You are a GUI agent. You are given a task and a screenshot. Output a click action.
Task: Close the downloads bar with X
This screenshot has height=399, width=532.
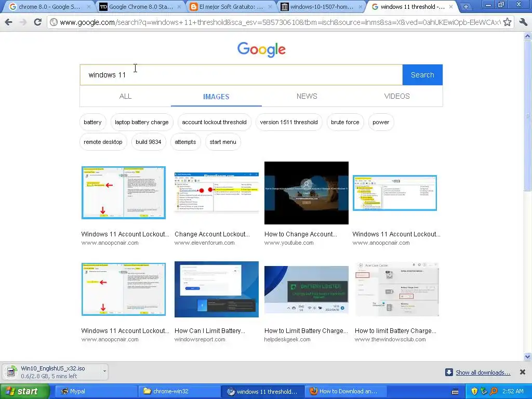click(523, 372)
